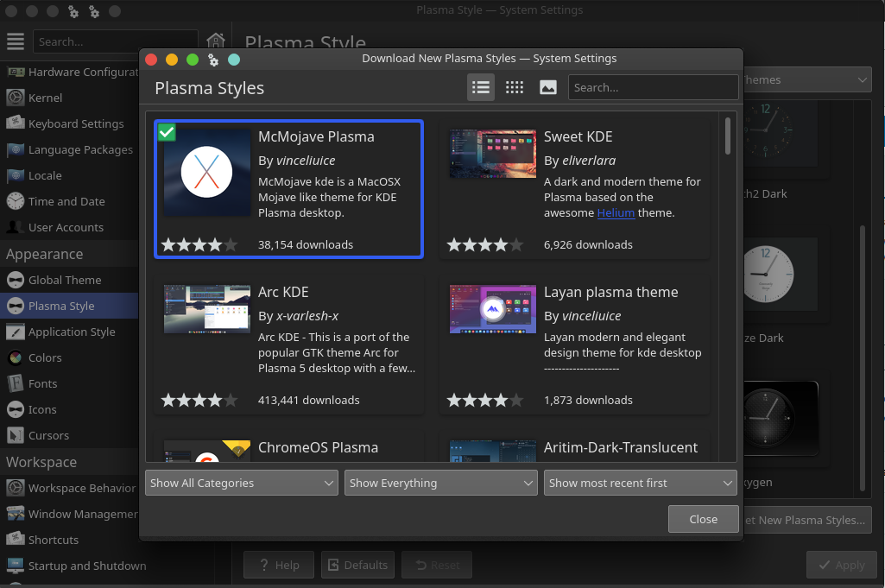Click the author name "eliverlara"
The height and width of the screenshot is (588, 885).
tap(589, 161)
